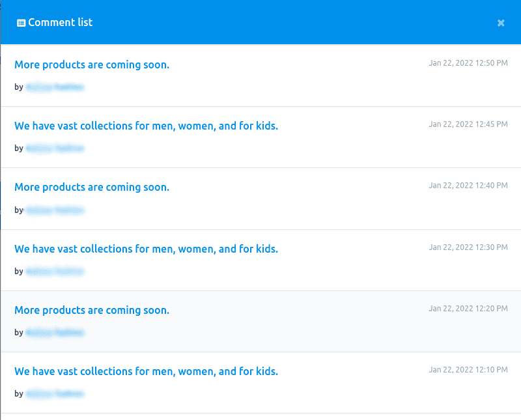Click the list icon beside Comment list

pyautogui.click(x=21, y=23)
